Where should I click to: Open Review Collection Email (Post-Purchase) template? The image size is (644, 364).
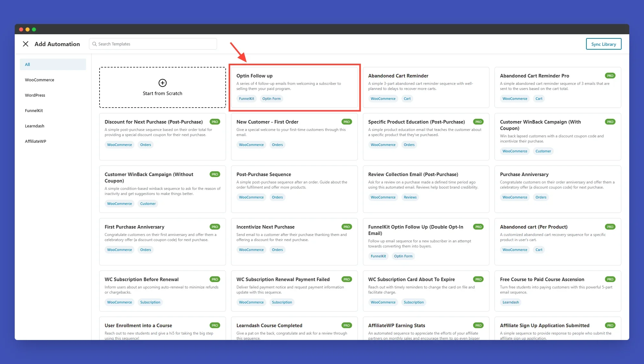(x=426, y=189)
